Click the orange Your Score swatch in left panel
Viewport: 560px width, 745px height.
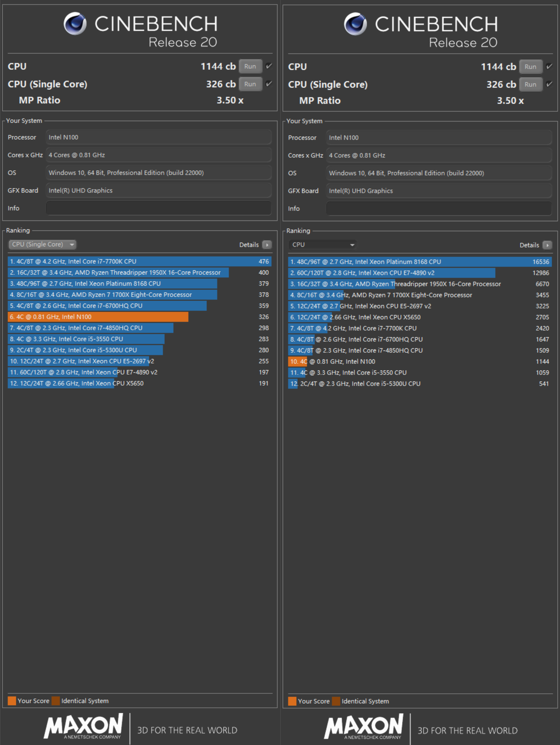pos(12,701)
